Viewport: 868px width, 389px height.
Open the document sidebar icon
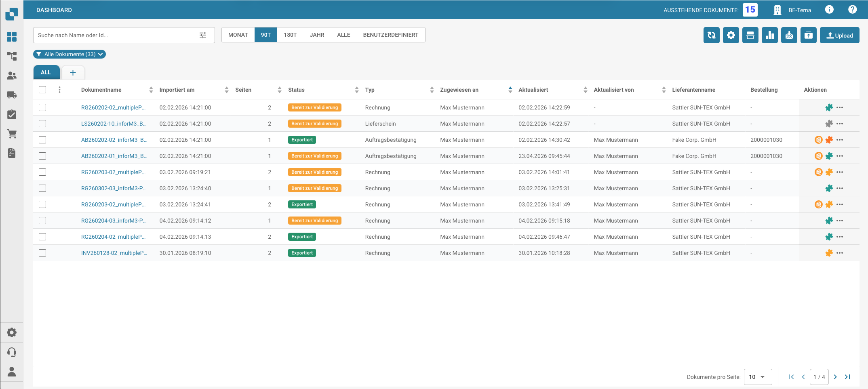tap(12, 153)
